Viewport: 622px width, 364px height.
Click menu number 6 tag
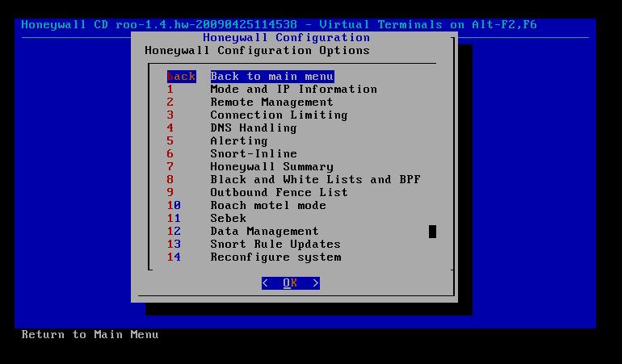click(x=170, y=154)
